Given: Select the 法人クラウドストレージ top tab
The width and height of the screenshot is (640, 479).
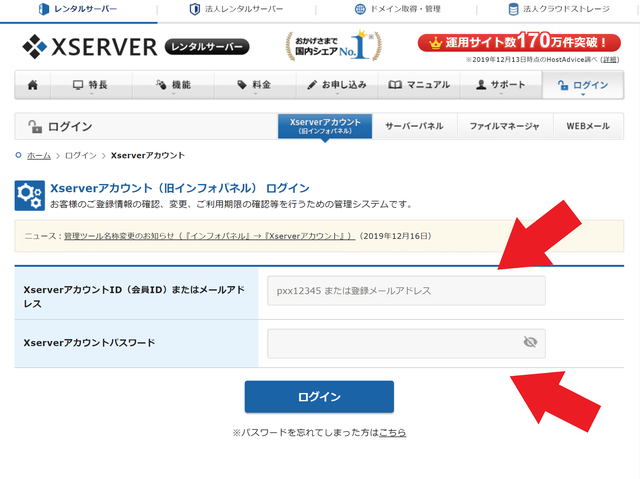Looking at the screenshot, I should (x=558, y=9).
